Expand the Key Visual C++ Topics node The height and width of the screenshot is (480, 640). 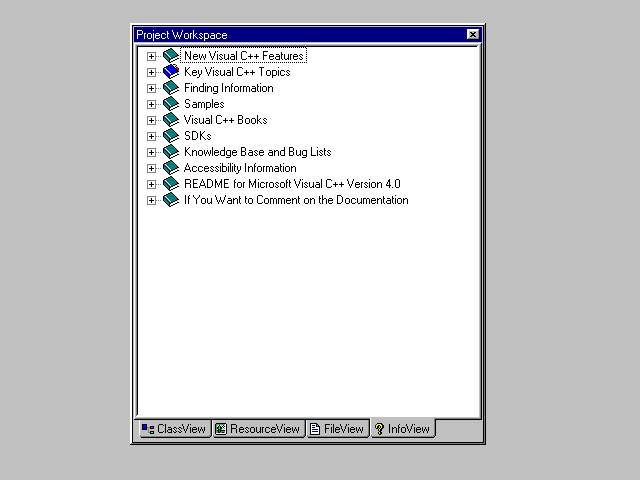(152, 72)
